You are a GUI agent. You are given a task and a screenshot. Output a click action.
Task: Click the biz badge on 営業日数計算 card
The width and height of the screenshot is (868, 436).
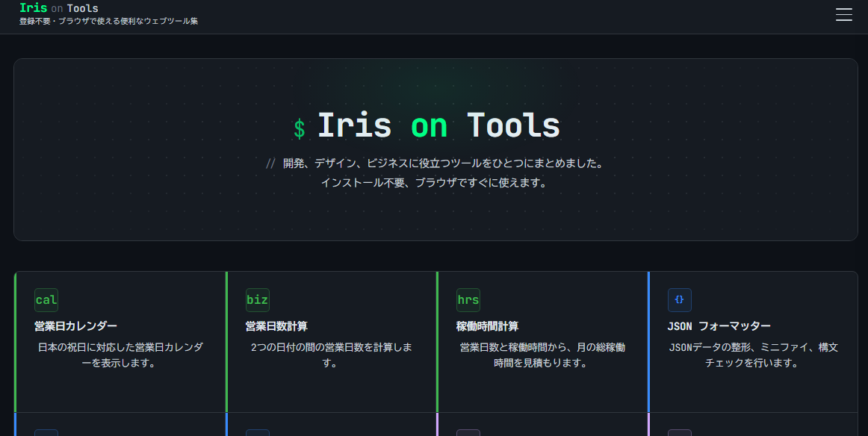[257, 300]
